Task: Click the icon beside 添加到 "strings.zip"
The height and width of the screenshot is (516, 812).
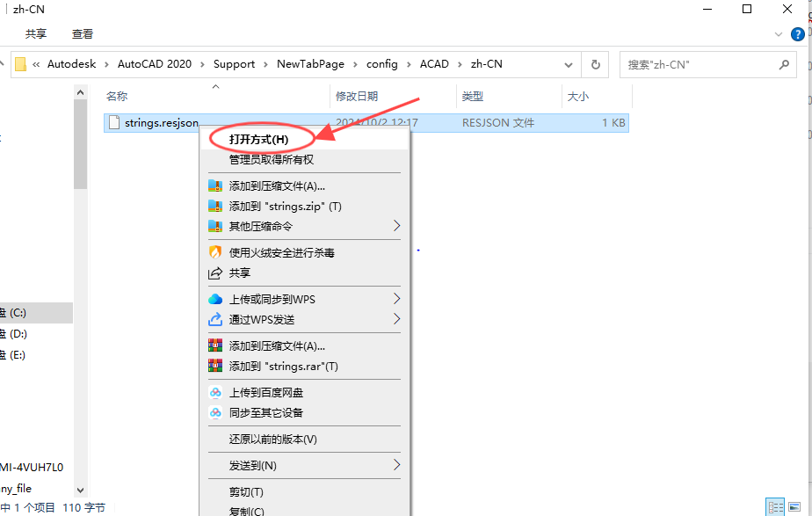Action: (x=215, y=206)
